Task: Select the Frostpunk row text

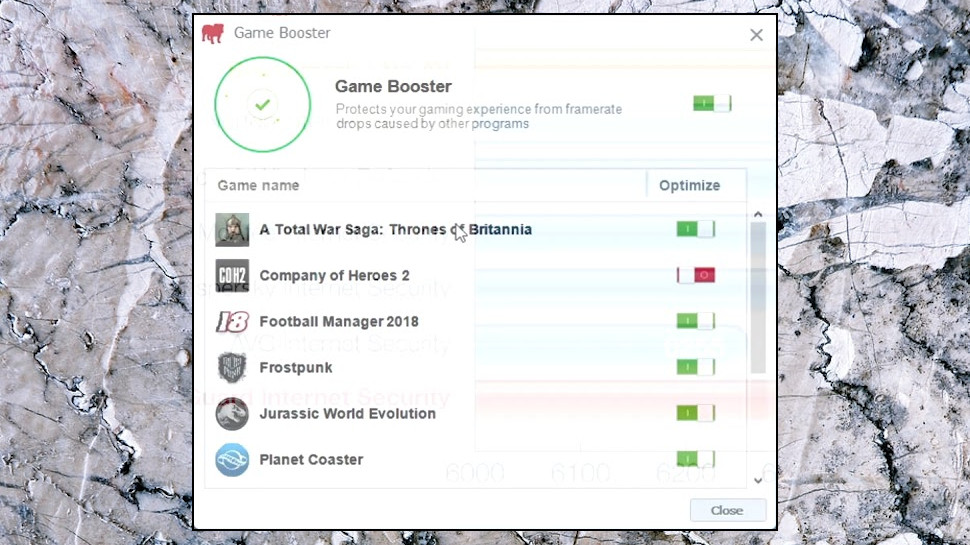Action: pos(296,367)
